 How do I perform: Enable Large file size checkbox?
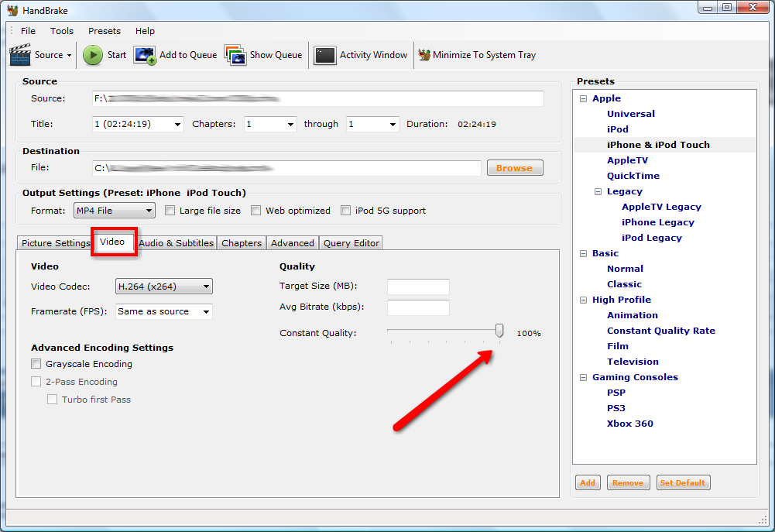(x=170, y=211)
